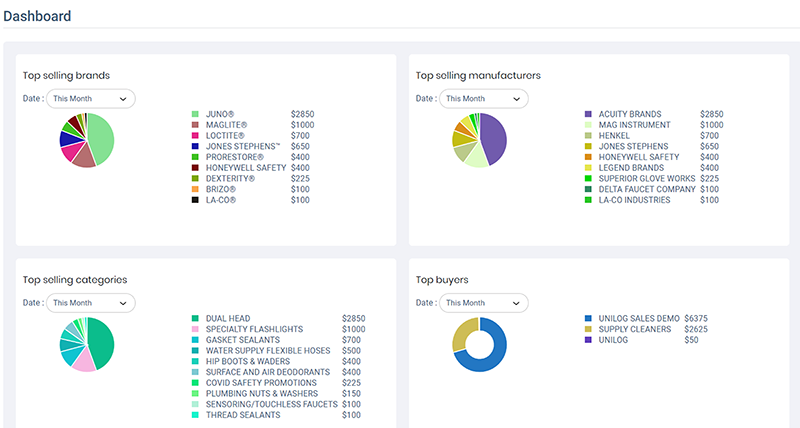
Task: Click the Top selling categories pie chart
Action: pyautogui.click(x=87, y=344)
